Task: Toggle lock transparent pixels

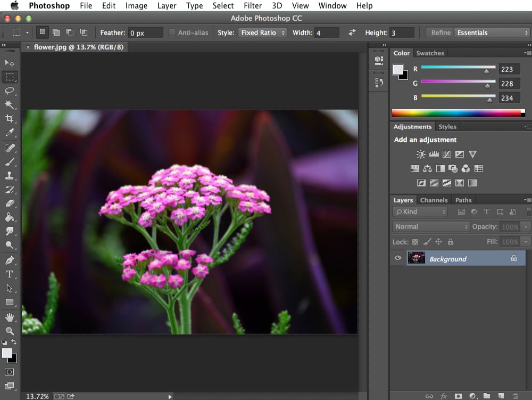Action: point(414,241)
